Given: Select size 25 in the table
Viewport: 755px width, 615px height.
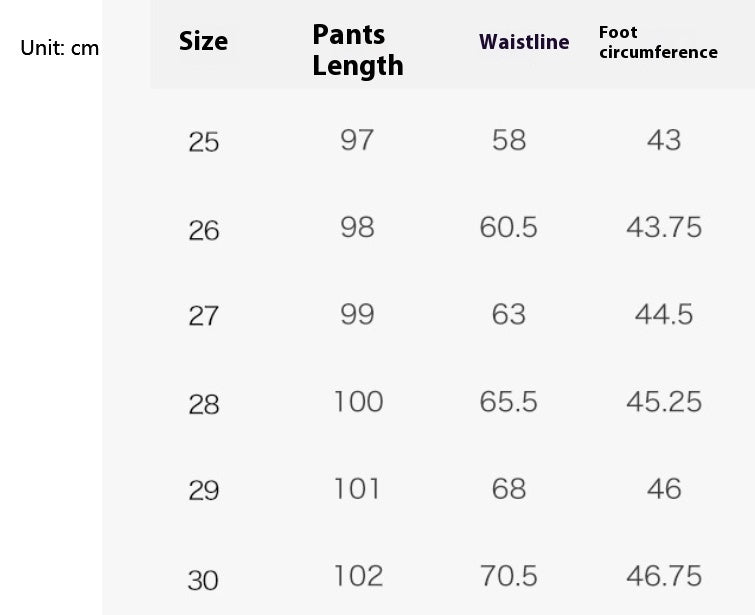Looking at the screenshot, I should (203, 143).
